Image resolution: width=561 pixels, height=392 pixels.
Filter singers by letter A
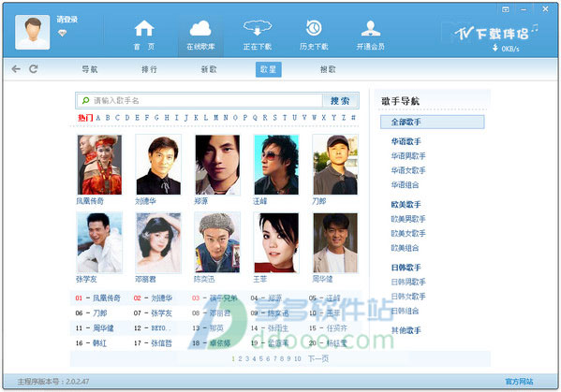tap(98, 118)
